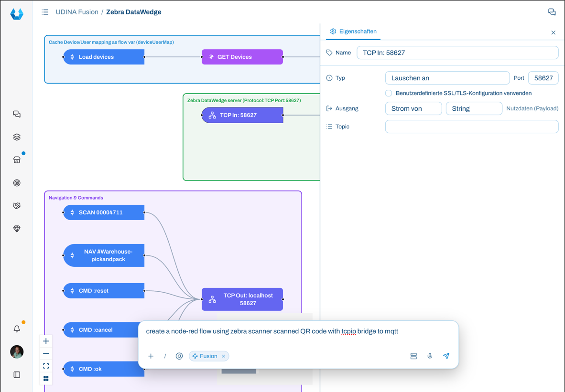Screen dimensions: 565x392
Task: Select the NAV #Warehouse-pickandpack node
Action: 104,255
